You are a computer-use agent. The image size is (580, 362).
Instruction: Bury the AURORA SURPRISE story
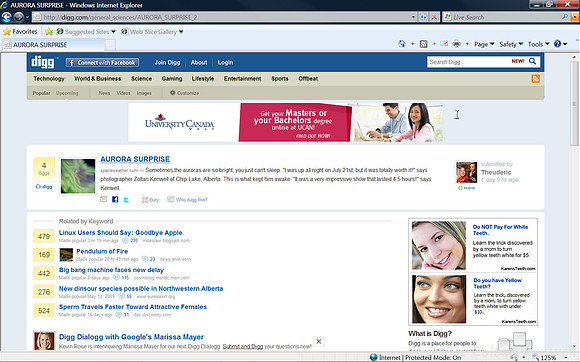[150, 200]
